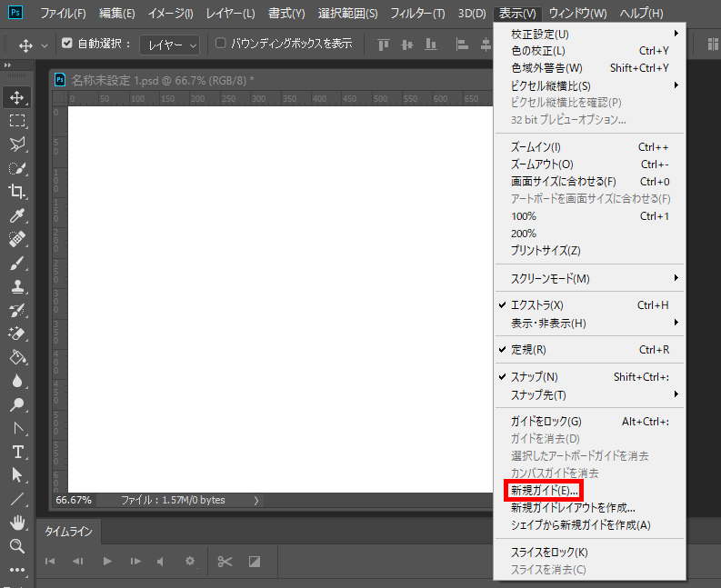Choose 画面サイズに合わせる(F)
Image resolution: width=721 pixels, height=588 pixels.
pos(589,182)
